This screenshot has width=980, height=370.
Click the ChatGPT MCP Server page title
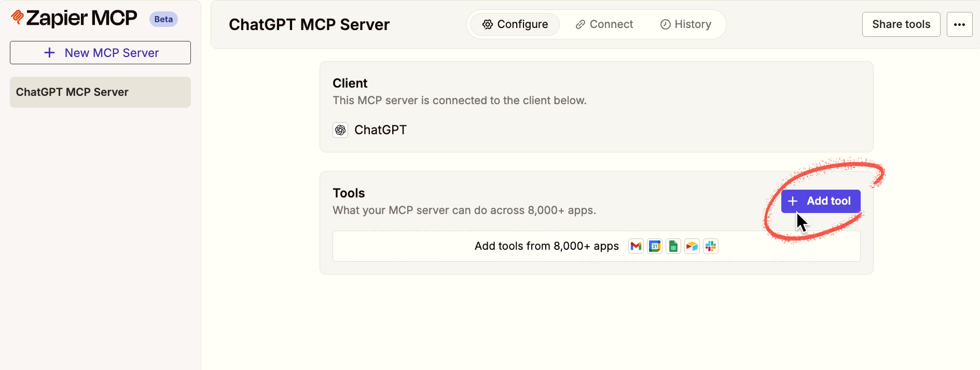[309, 24]
